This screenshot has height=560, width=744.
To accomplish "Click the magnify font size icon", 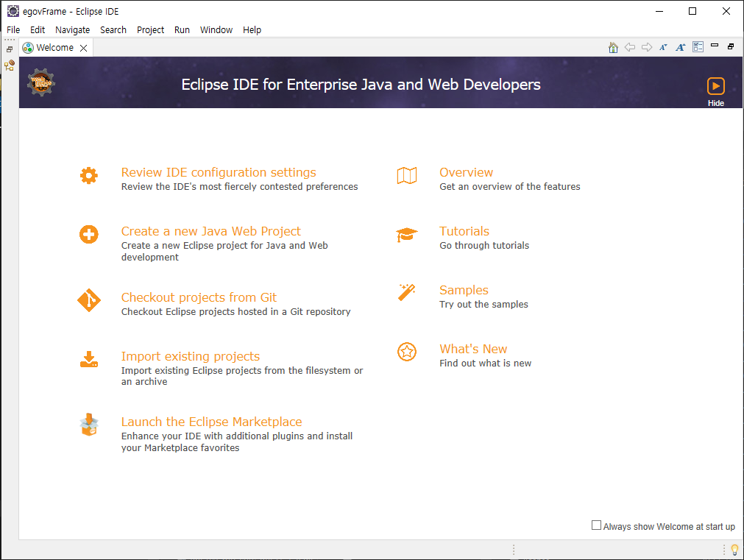I will click(681, 47).
